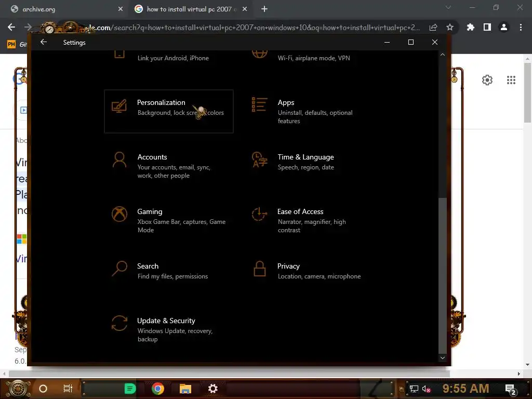Click the Accounts person icon
Viewport: 532px width, 399px height.
(119, 160)
